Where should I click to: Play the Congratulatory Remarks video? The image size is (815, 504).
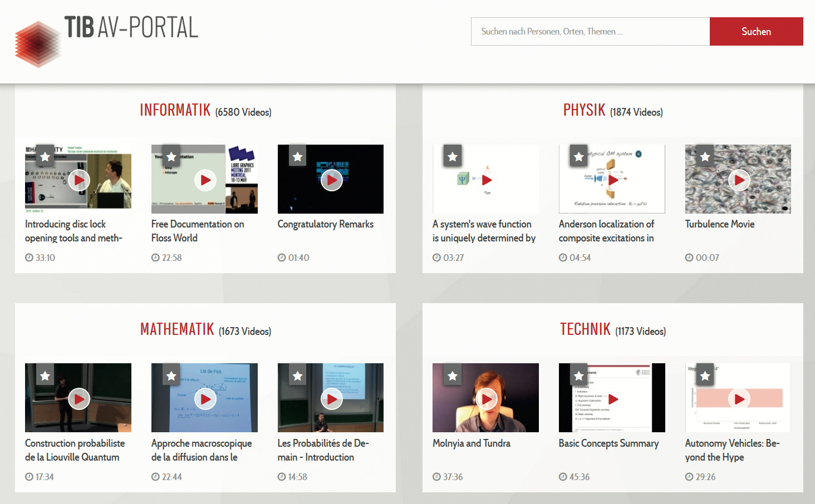coord(332,180)
